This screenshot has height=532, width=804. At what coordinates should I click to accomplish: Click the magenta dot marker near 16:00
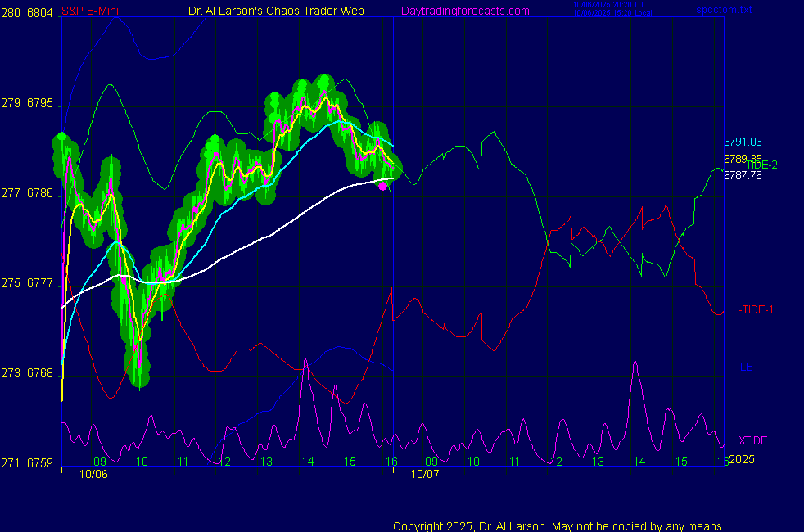pyautogui.click(x=382, y=187)
